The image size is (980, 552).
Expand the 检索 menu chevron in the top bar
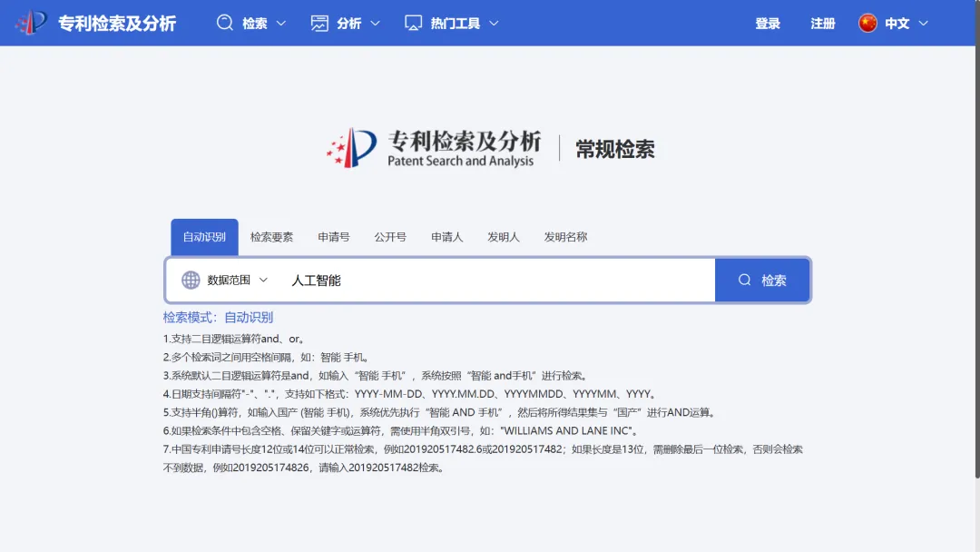pos(281,23)
